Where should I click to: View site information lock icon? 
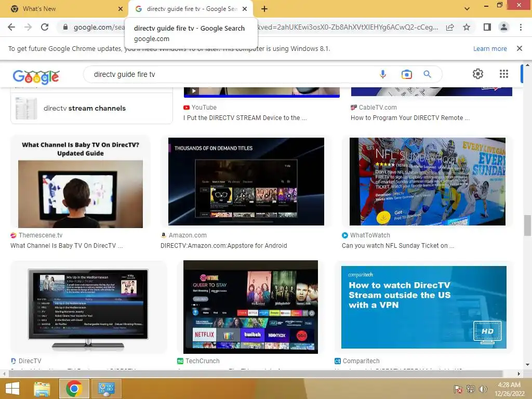point(65,27)
